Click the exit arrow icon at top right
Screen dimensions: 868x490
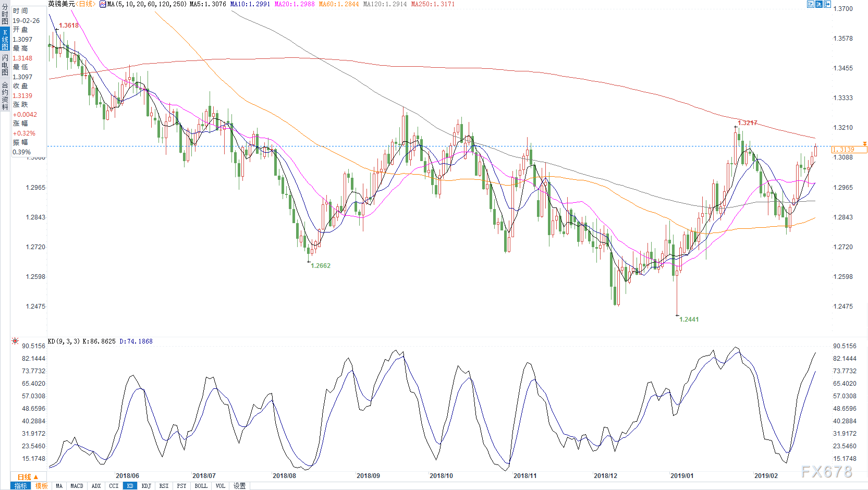(x=827, y=4)
